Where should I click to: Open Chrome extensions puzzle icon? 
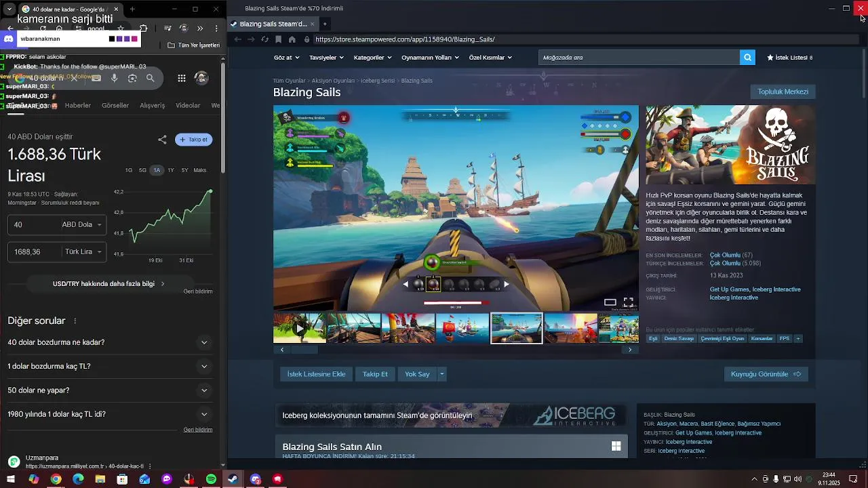tap(143, 28)
